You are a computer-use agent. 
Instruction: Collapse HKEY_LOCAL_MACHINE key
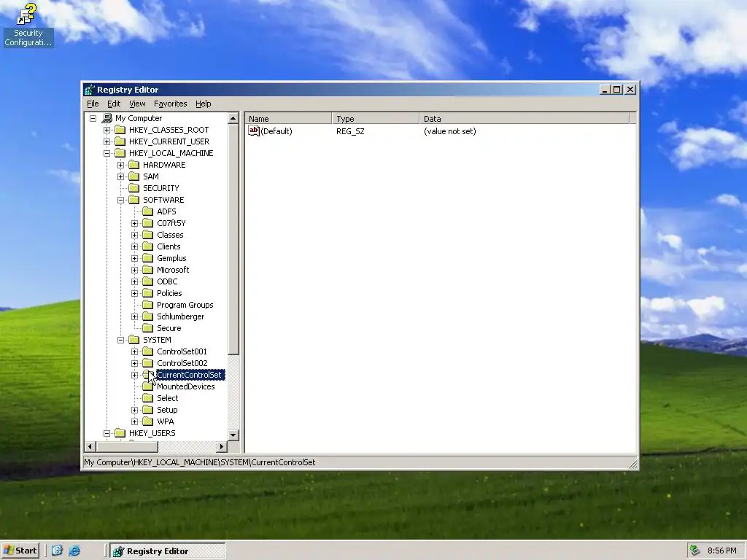107,153
